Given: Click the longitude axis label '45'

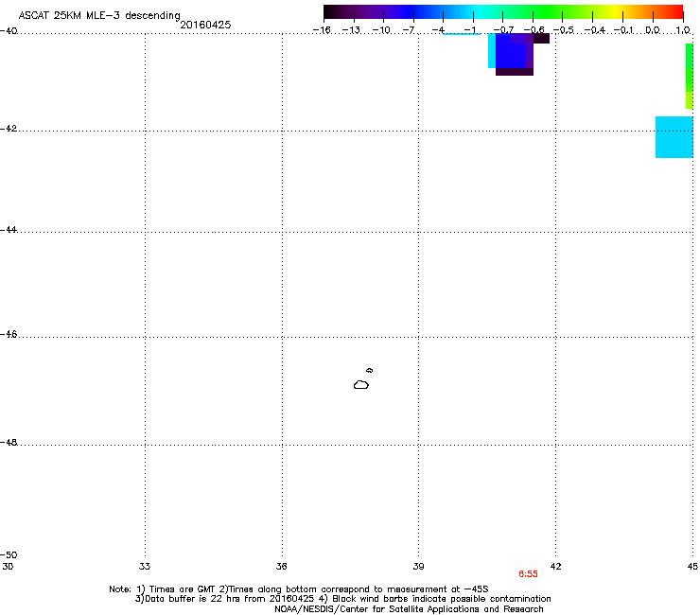Looking at the screenshot, I should click(x=692, y=567).
